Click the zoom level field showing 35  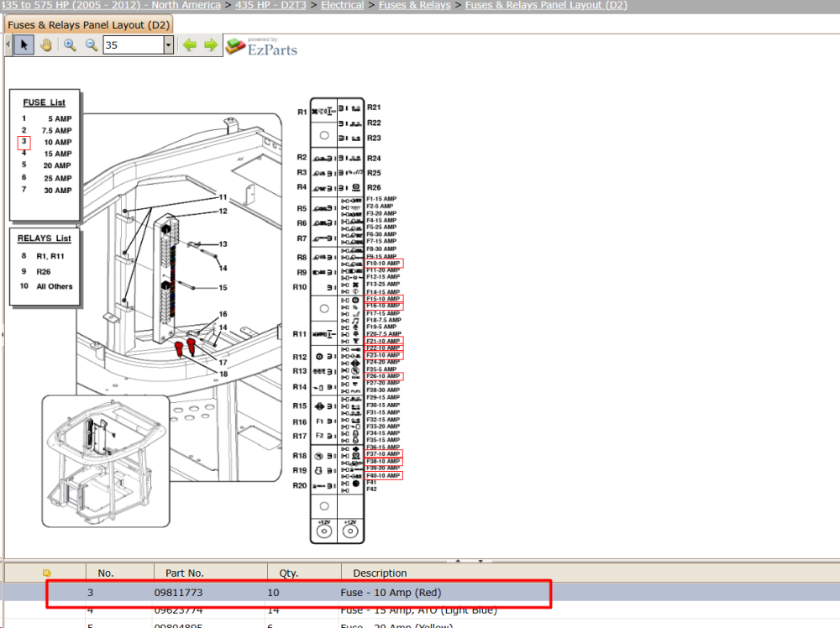[134, 45]
